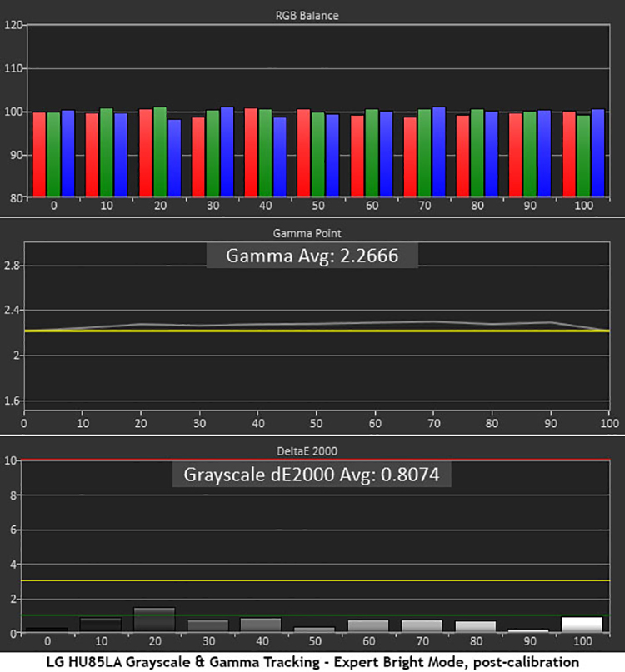Click the DeltaE bar at 70
Viewport: 625px width, 672px height.
[422, 626]
